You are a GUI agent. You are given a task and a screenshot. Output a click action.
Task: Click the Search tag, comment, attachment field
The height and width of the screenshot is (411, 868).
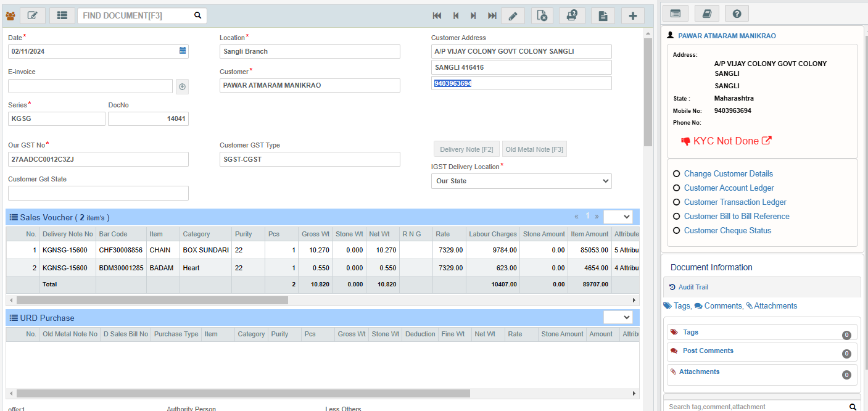click(x=756, y=407)
